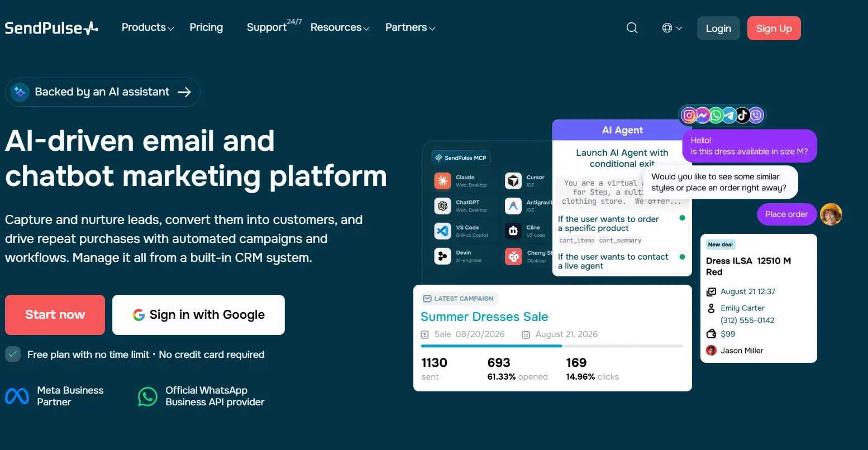Click the Login button
Screen dimensions: 868x450
pos(718,28)
